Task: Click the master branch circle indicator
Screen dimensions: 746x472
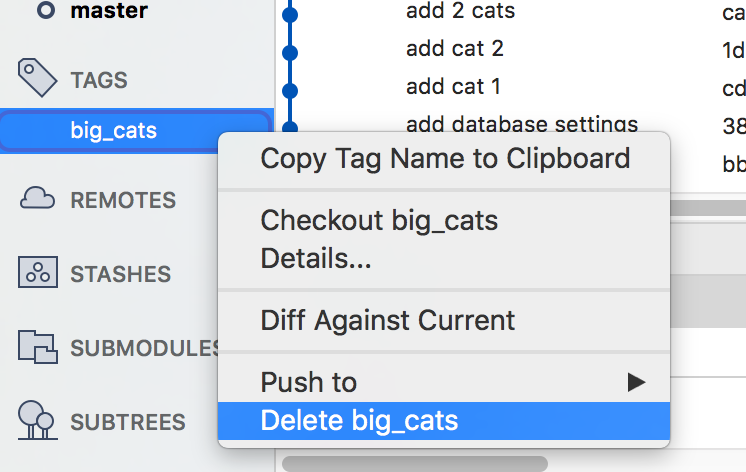Action: [45, 11]
